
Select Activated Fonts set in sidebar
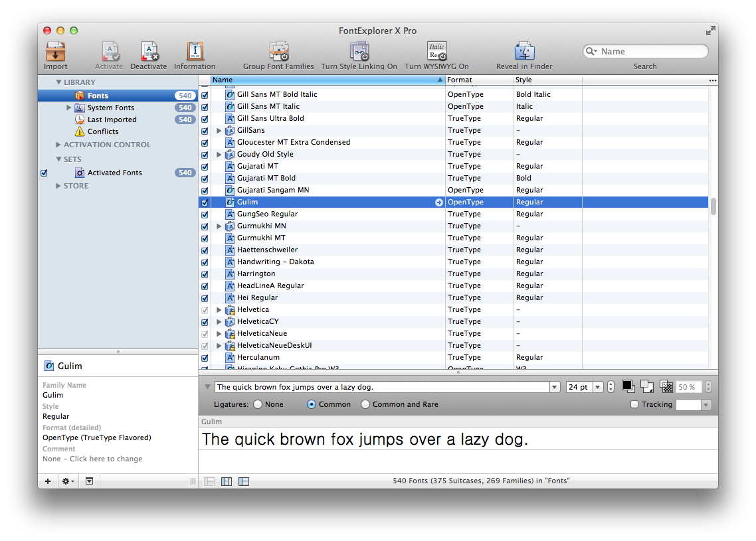point(114,173)
